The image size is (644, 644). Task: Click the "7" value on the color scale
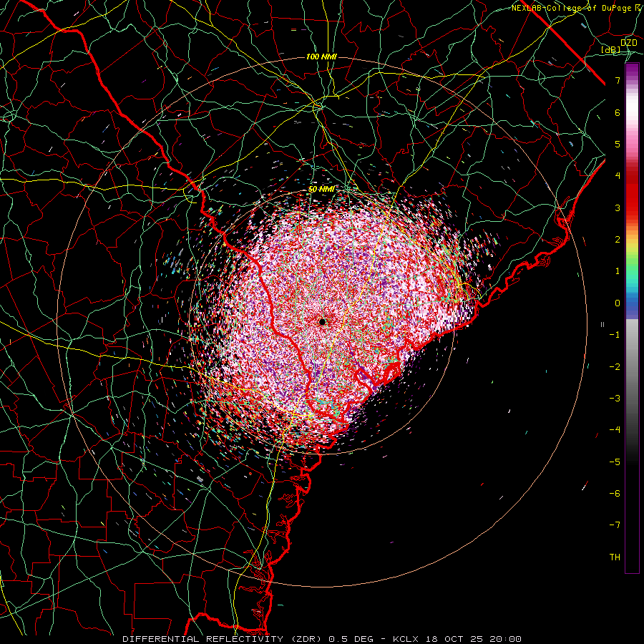(x=618, y=80)
